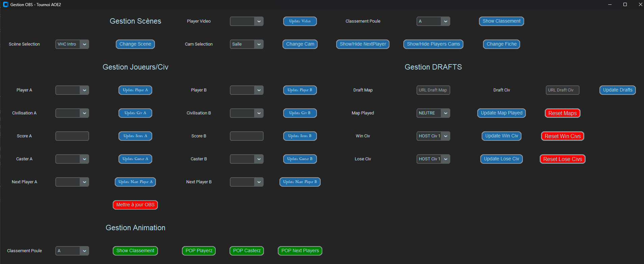Focus the Score B input field
The height and width of the screenshot is (264, 644).
pyautogui.click(x=247, y=136)
